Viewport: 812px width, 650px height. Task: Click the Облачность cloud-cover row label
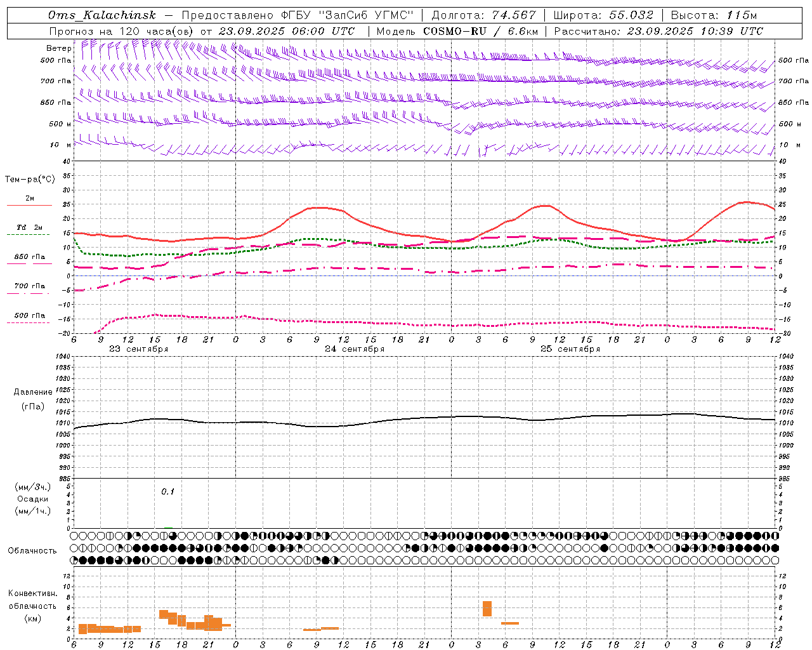coord(32,550)
